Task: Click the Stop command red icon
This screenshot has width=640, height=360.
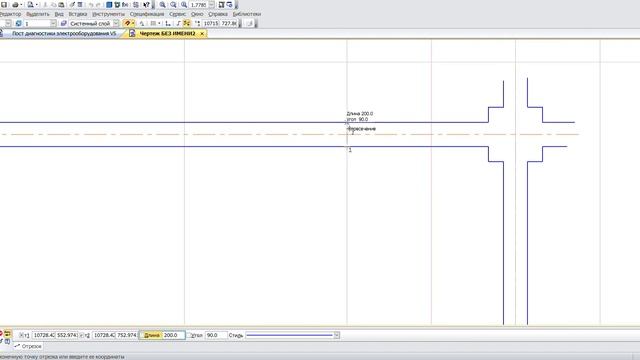Action: [1, 333]
